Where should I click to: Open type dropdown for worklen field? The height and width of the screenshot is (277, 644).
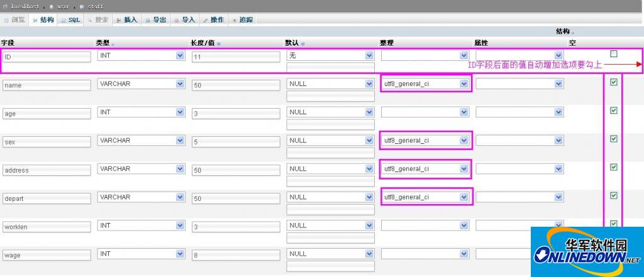(141, 225)
